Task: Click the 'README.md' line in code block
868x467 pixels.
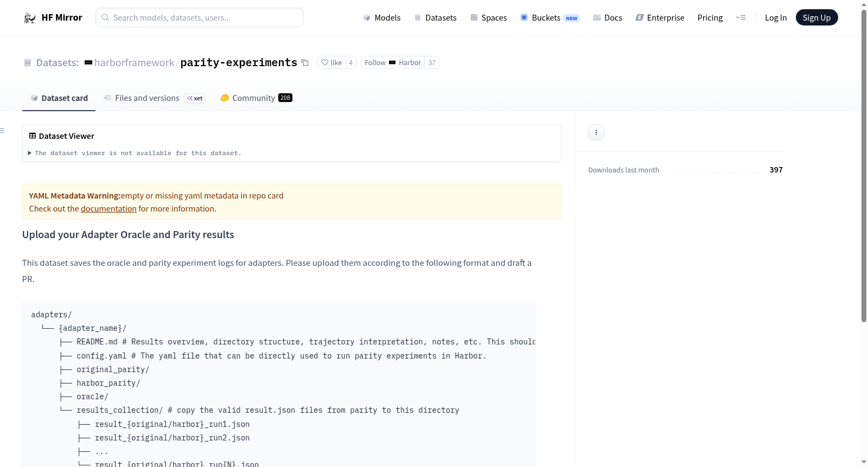Action: (x=306, y=342)
